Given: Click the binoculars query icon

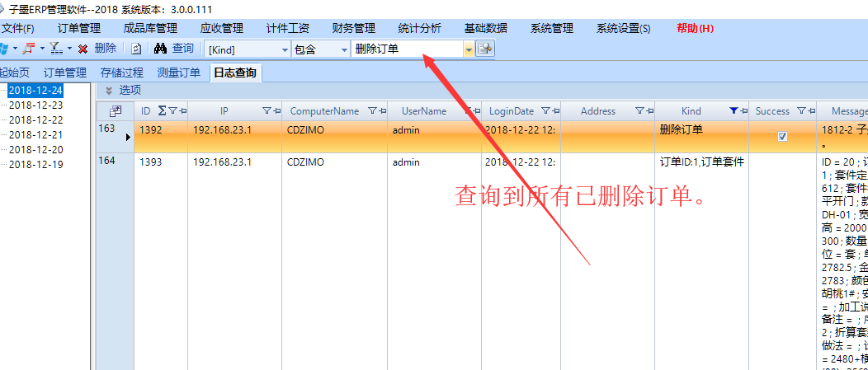Looking at the screenshot, I should pos(160,49).
